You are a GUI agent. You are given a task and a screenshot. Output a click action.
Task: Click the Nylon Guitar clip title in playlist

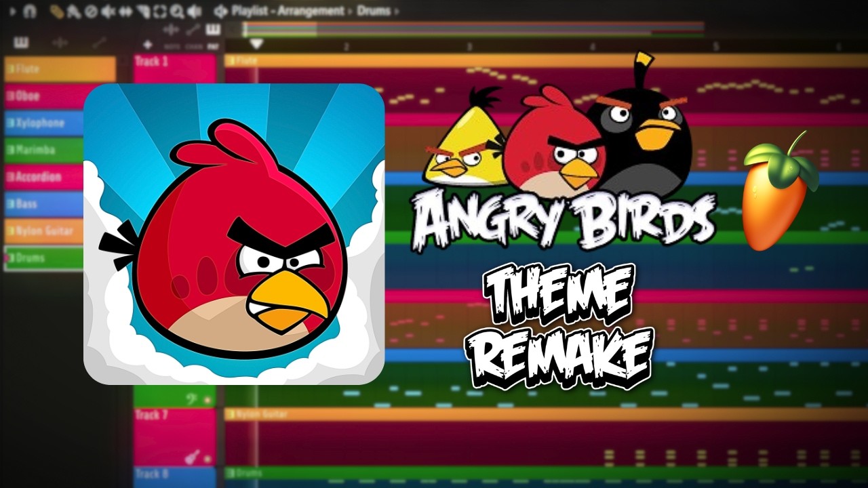pyautogui.click(x=546, y=413)
